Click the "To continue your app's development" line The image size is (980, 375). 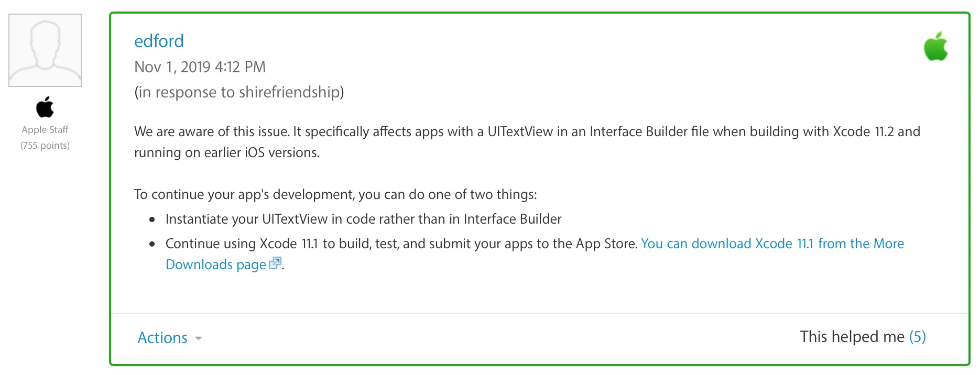(x=335, y=194)
